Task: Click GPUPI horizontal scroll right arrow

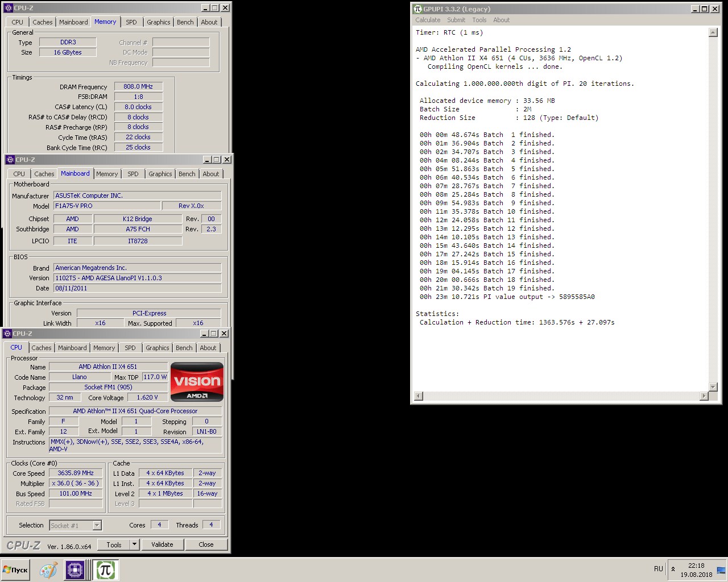Action: pyautogui.click(x=704, y=396)
